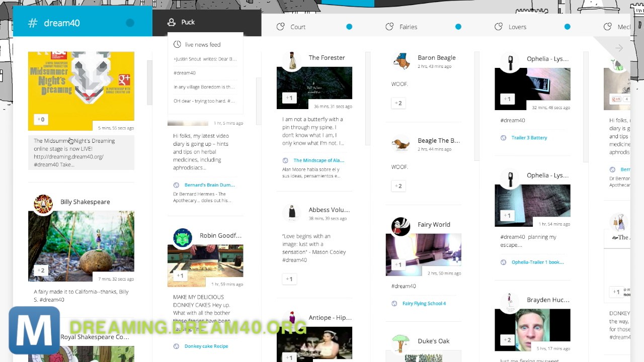
Task: Switch to the Court circle tab
Action: 316,27
